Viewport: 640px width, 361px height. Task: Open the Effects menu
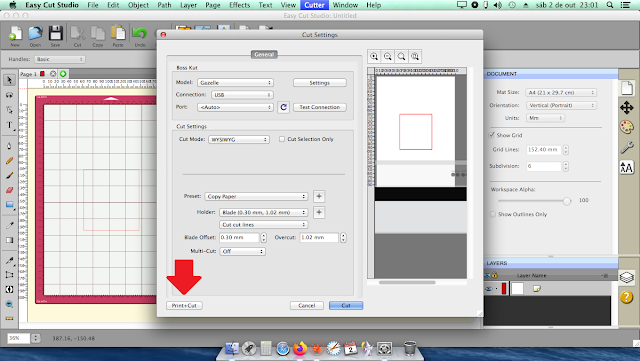point(240,5)
